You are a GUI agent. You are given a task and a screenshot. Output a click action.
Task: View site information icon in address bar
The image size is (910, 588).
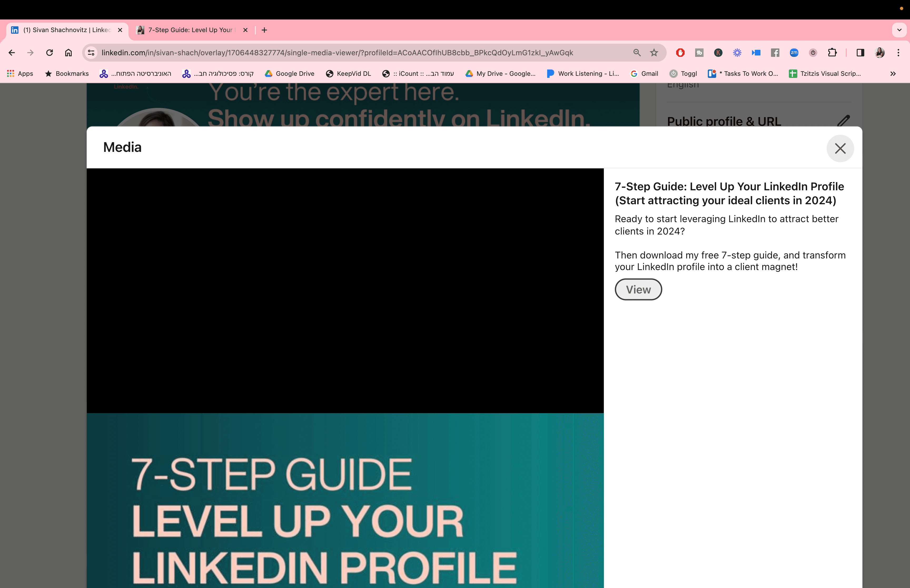click(x=91, y=53)
